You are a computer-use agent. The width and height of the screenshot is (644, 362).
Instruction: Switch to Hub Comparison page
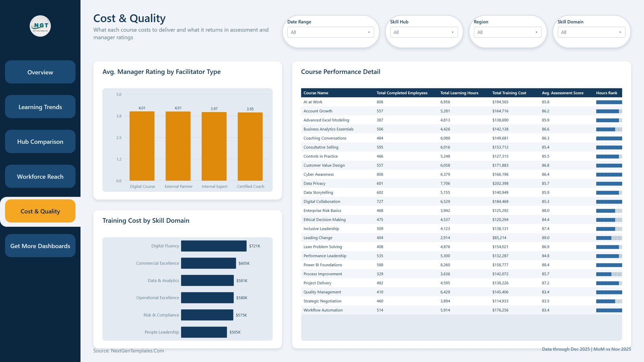[40, 142]
